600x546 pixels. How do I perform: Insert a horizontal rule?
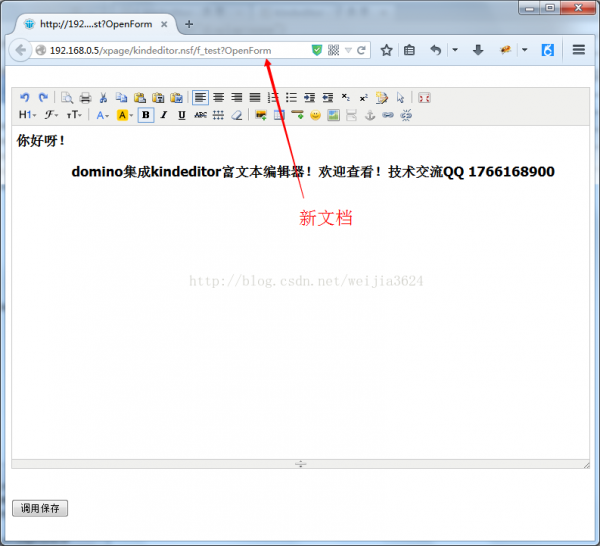point(297,115)
